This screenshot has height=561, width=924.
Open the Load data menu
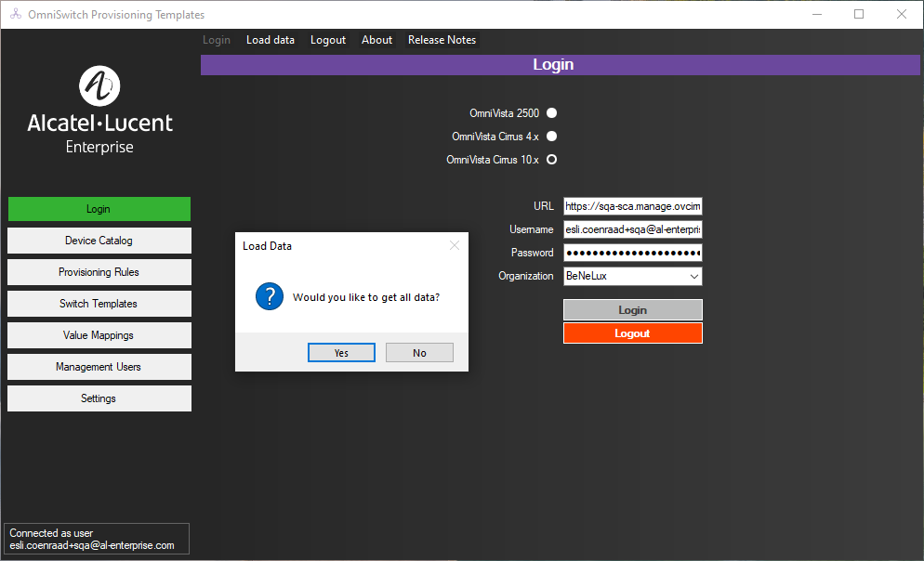(271, 40)
